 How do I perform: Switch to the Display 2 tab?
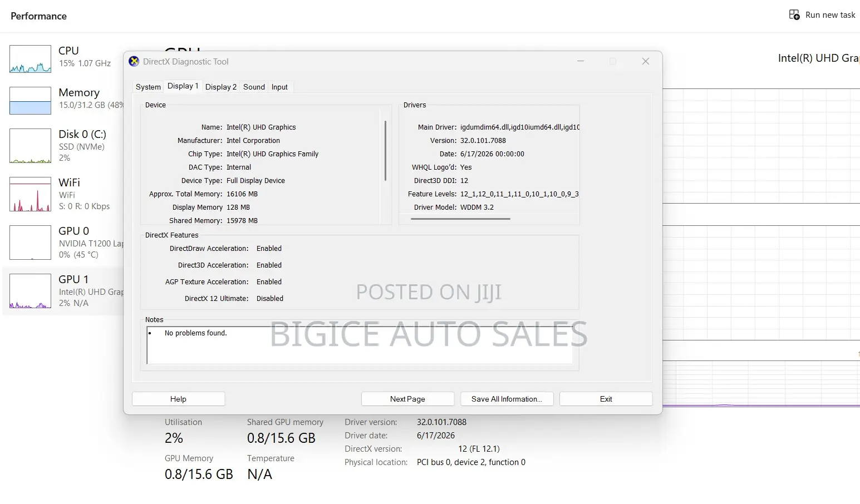tap(221, 87)
